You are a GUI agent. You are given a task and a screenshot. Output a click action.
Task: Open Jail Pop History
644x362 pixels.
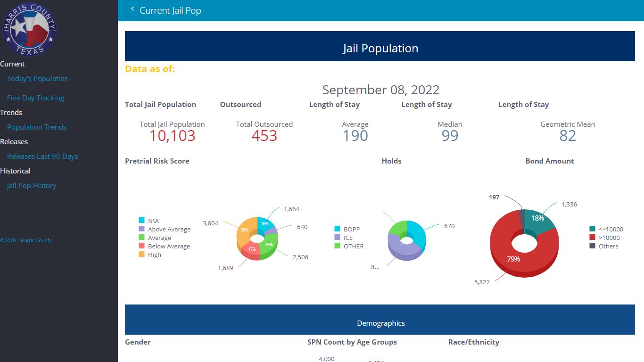(x=32, y=186)
